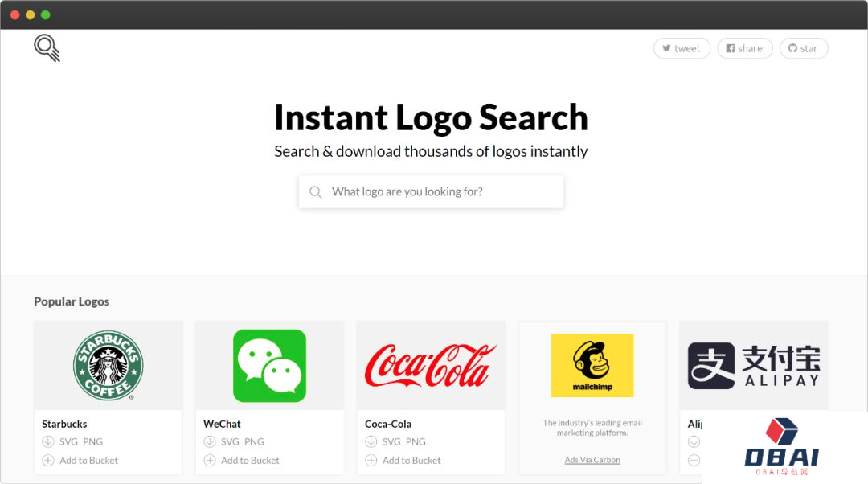Screen dimensions: 868x484
Task: Add WeChat to Bucket
Action: (250, 460)
